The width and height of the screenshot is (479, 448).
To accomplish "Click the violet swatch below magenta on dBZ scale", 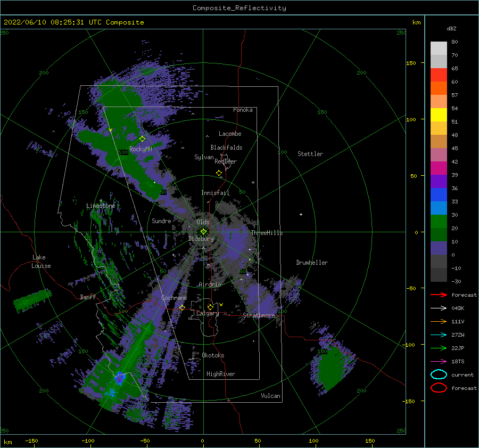I will point(439,182).
